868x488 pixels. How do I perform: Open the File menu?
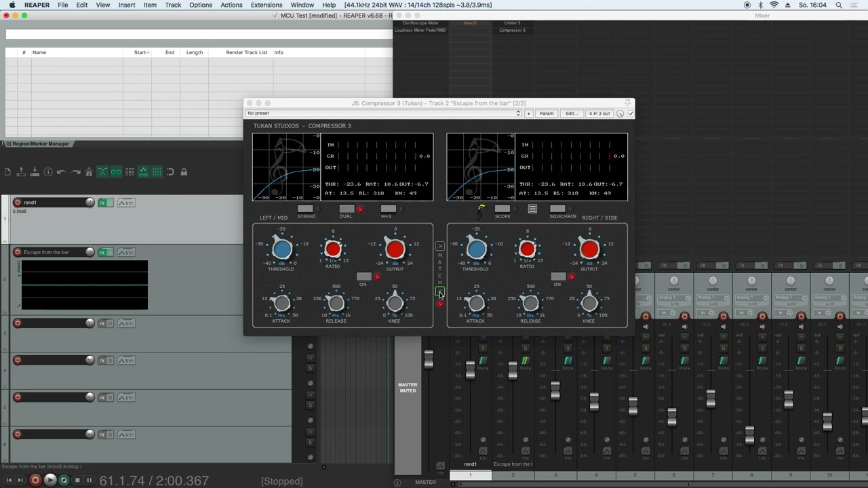[x=62, y=5]
